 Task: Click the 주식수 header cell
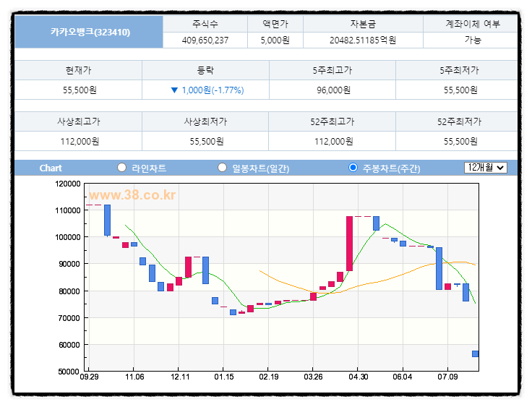point(205,24)
